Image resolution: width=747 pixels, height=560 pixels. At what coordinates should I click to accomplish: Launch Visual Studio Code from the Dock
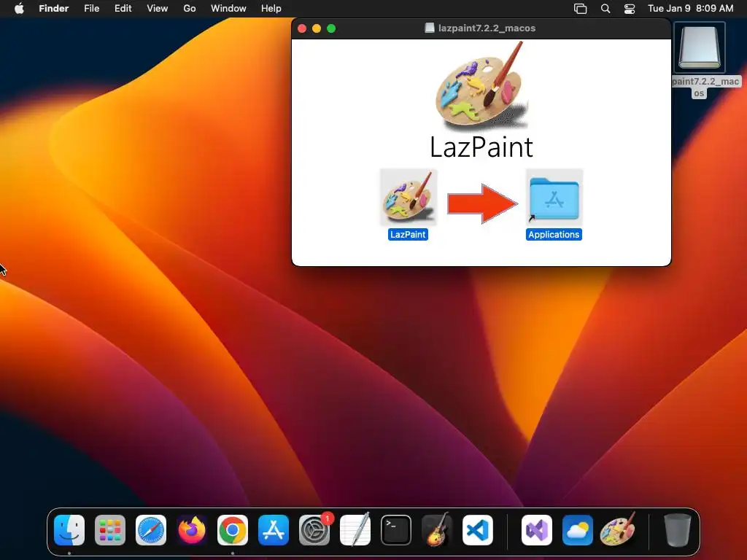click(478, 530)
